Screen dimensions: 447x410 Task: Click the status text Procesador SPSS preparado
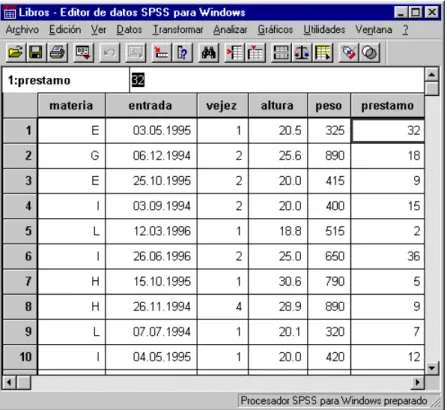334,400
